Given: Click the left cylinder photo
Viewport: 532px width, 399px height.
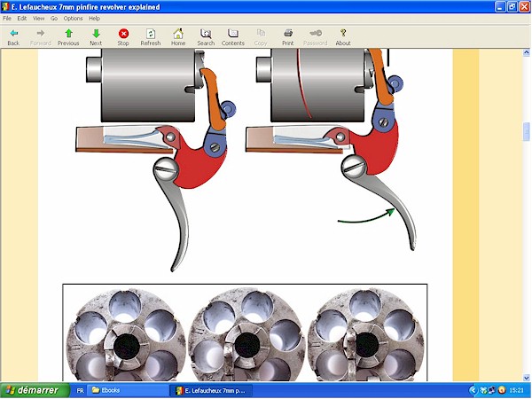Looking at the screenshot, I should pos(126,334).
